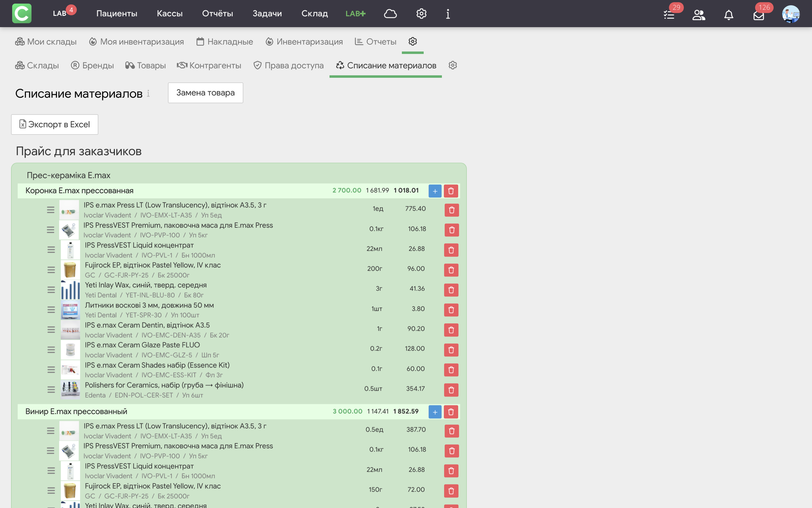
Task: Open the cloud icon in top bar
Action: coord(390,14)
